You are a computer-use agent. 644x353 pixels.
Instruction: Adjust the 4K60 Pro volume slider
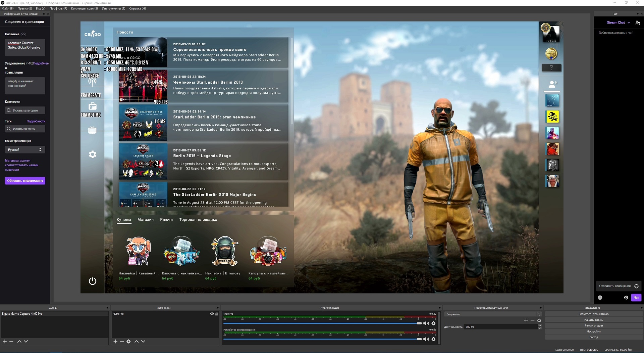point(322,323)
